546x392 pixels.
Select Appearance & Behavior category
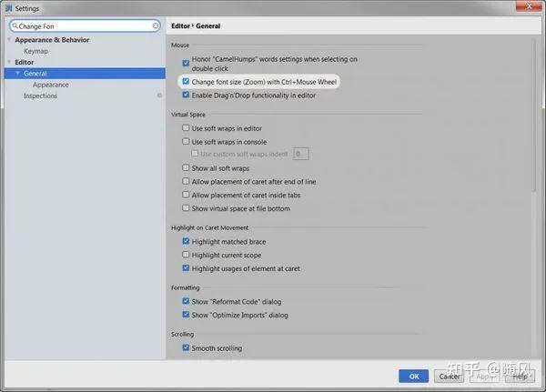[52, 40]
